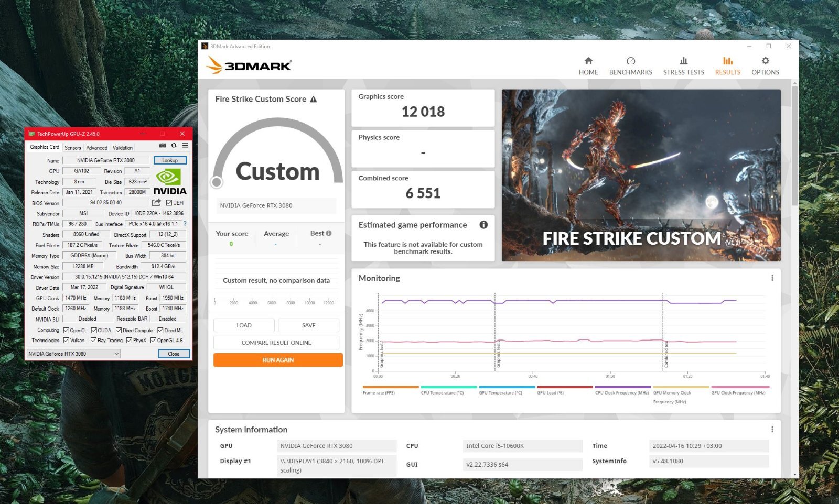The height and width of the screenshot is (504, 839).
Task: Open the OPTIONS gear in 3DMark
Action: pos(765,66)
